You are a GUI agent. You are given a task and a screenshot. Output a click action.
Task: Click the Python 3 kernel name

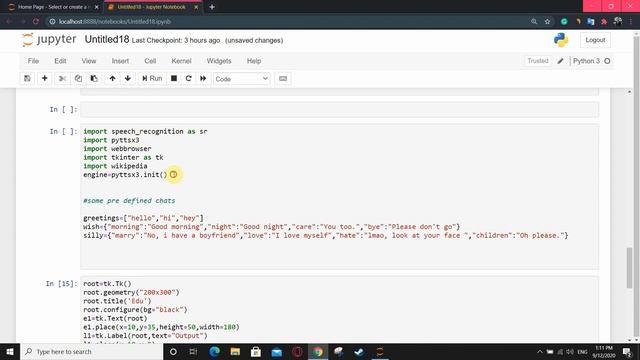coord(586,61)
